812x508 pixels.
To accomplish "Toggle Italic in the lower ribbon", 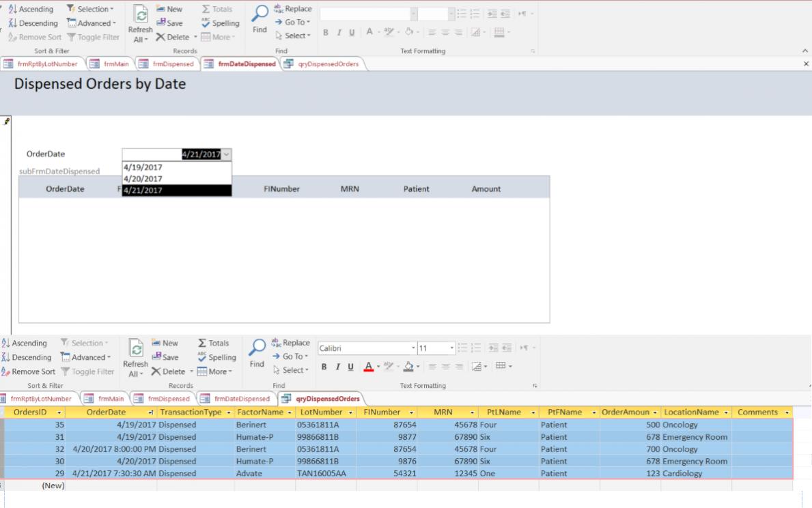I will (337, 367).
